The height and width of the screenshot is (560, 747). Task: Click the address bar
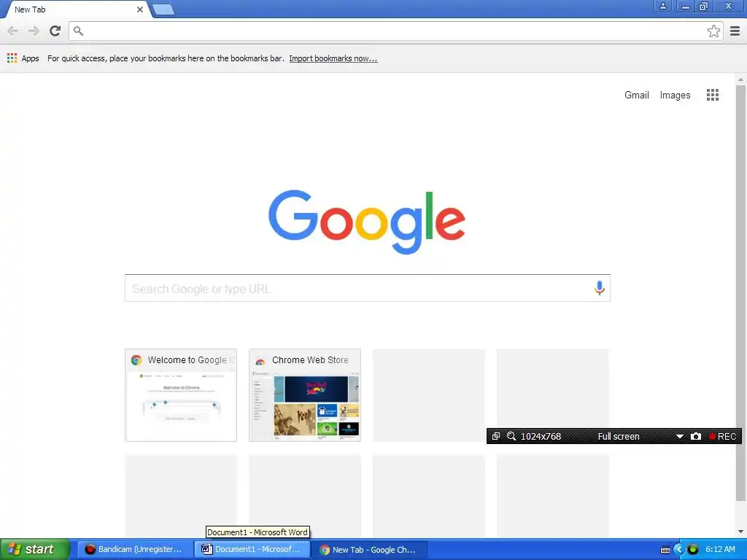point(395,31)
